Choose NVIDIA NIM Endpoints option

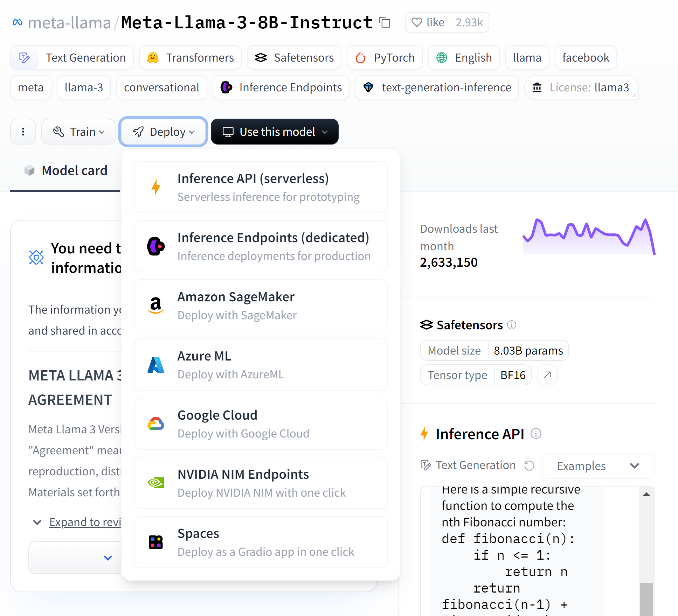tap(261, 483)
